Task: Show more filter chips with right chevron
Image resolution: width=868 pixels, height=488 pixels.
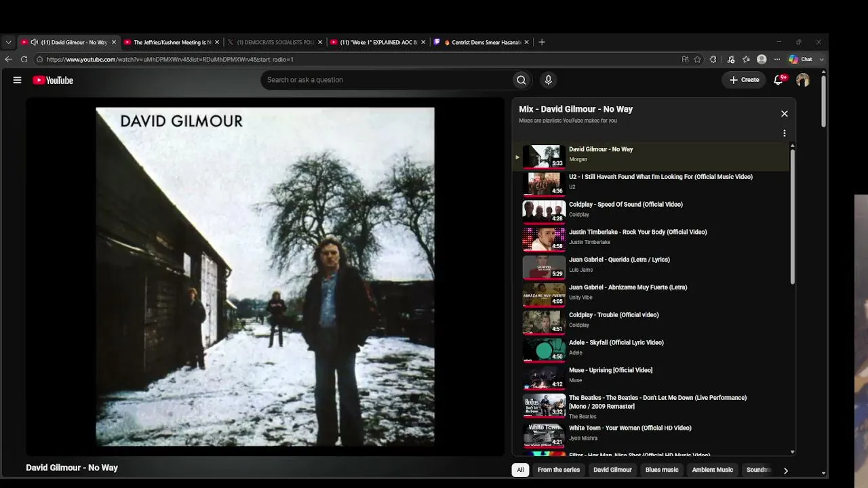Action: 785,470
